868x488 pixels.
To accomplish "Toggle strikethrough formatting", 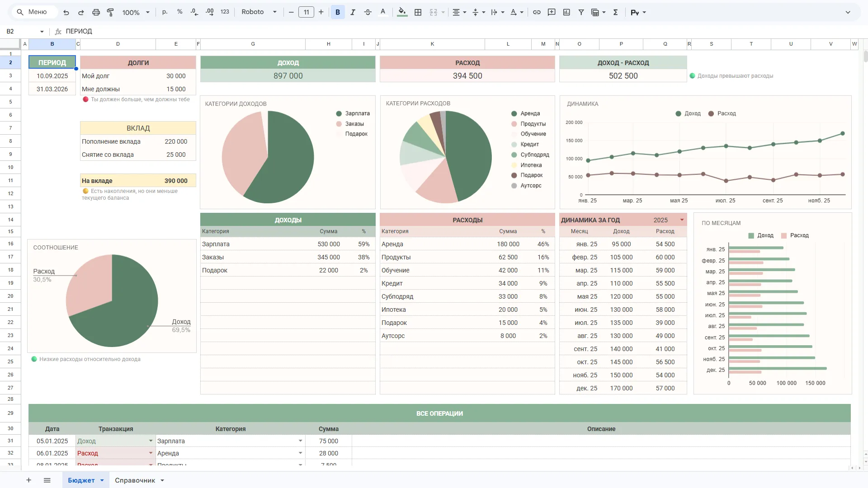I will tap(368, 12).
